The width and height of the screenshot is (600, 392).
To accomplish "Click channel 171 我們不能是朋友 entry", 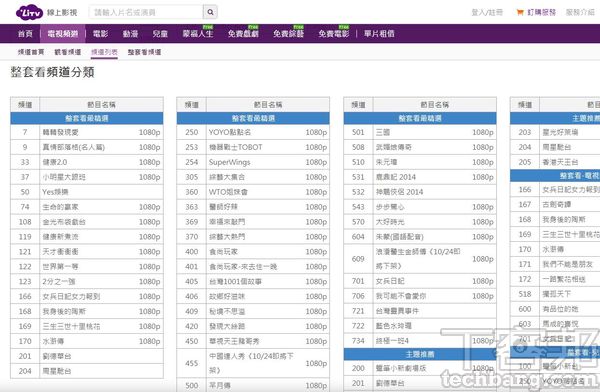I will click(555, 265).
